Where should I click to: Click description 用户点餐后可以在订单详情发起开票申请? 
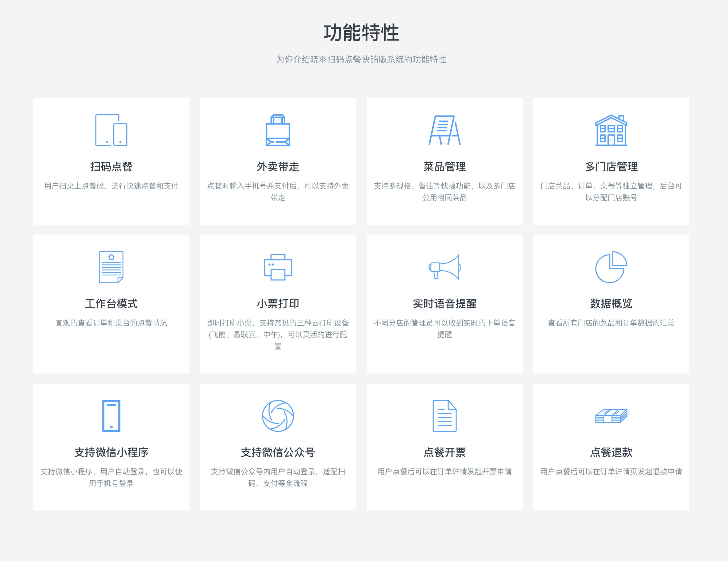click(444, 472)
